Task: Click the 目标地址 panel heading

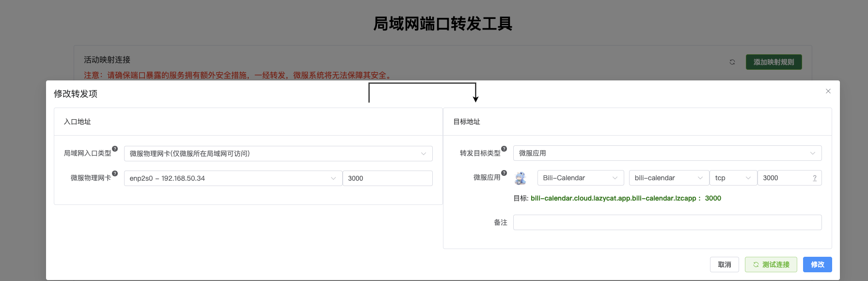Action: coord(467,122)
